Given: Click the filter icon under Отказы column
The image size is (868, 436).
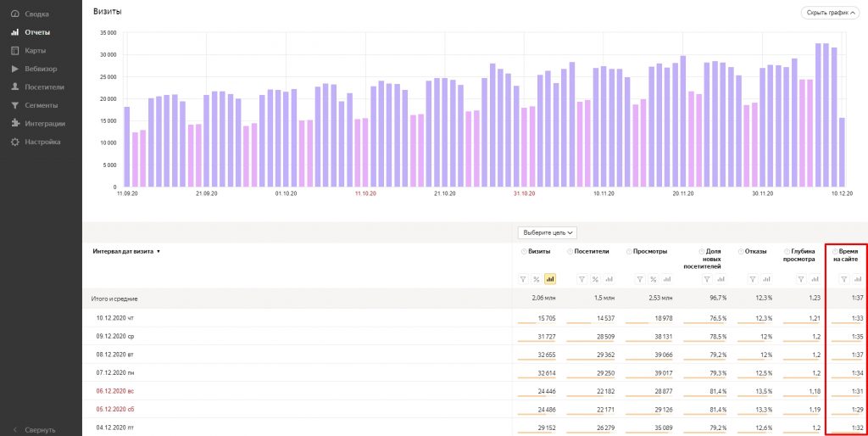Looking at the screenshot, I should coord(750,279).
